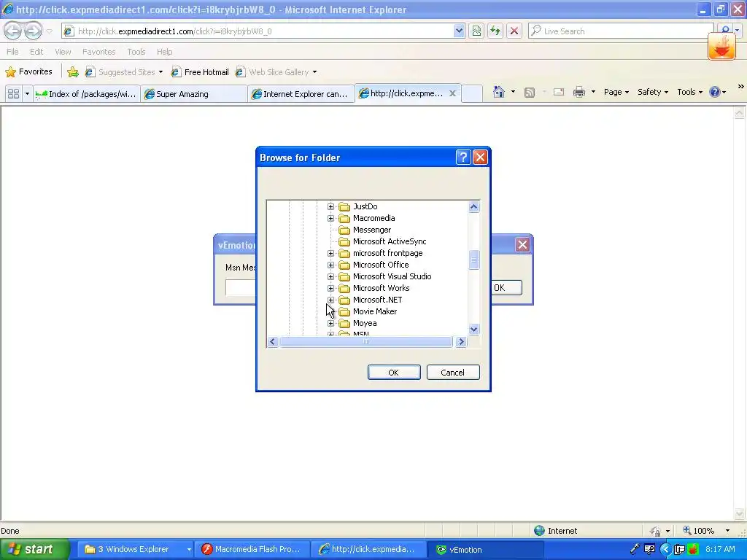
Task: Expand the Macromedia folder
Action: (330, 218)
